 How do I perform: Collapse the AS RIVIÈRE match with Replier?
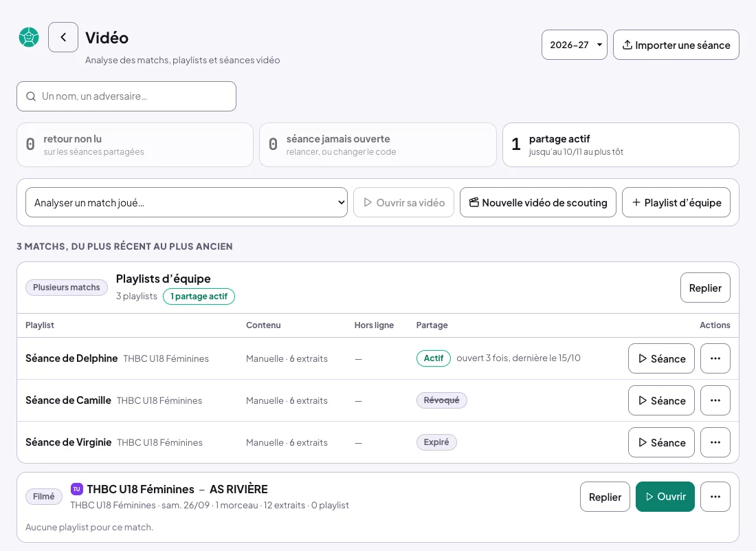pyautogui.click(x=605, y=497)
